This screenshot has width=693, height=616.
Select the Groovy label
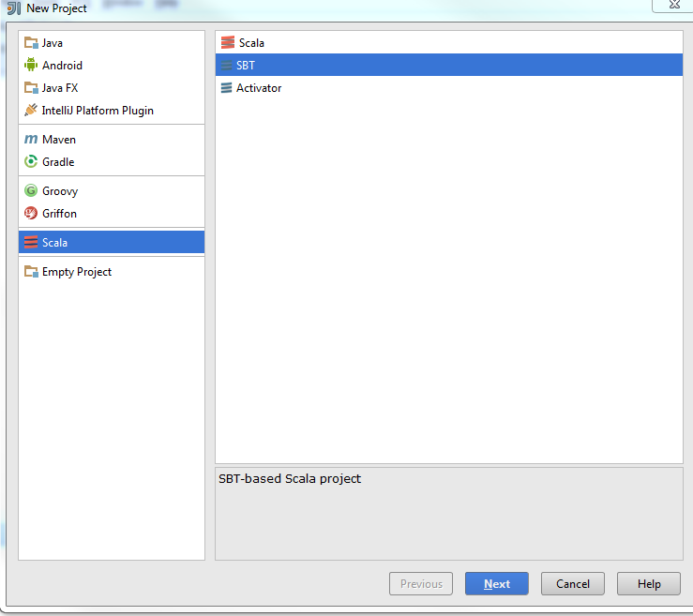[60, 191]
